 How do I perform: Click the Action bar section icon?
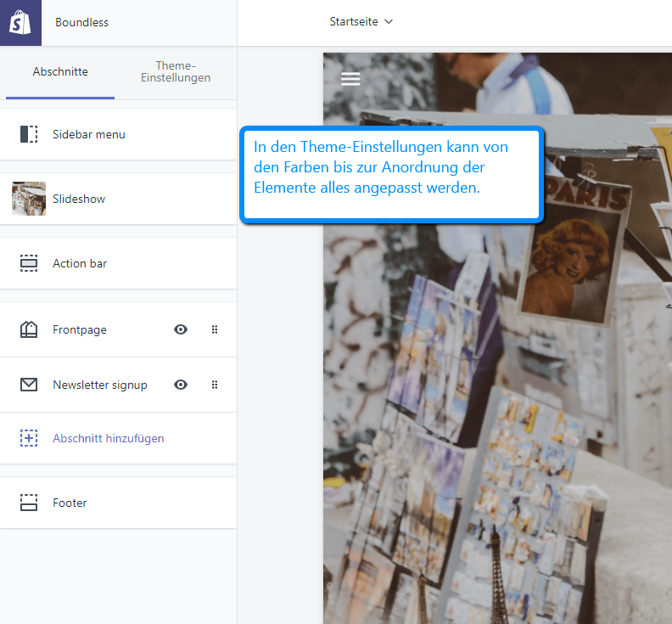(x=29, y=263)
